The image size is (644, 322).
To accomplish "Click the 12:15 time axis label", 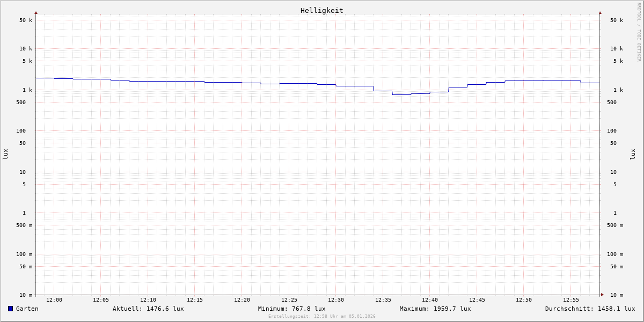I will coord(195,300).
